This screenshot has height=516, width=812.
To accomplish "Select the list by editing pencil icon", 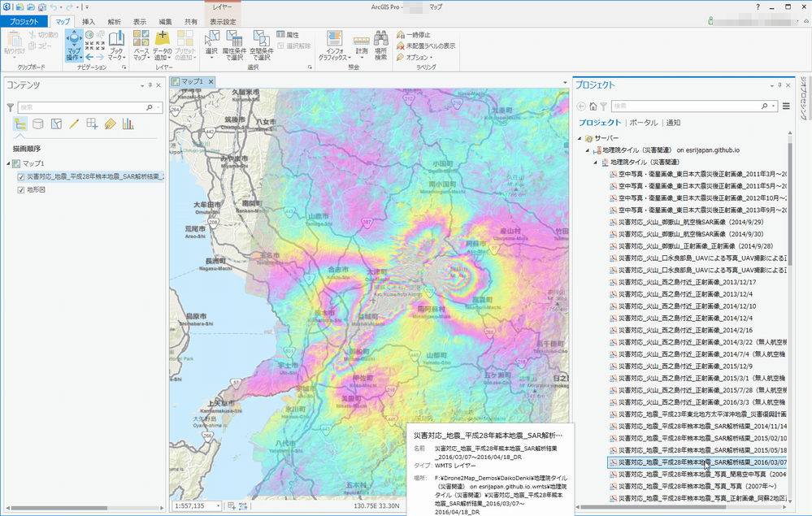I will 74,124.
